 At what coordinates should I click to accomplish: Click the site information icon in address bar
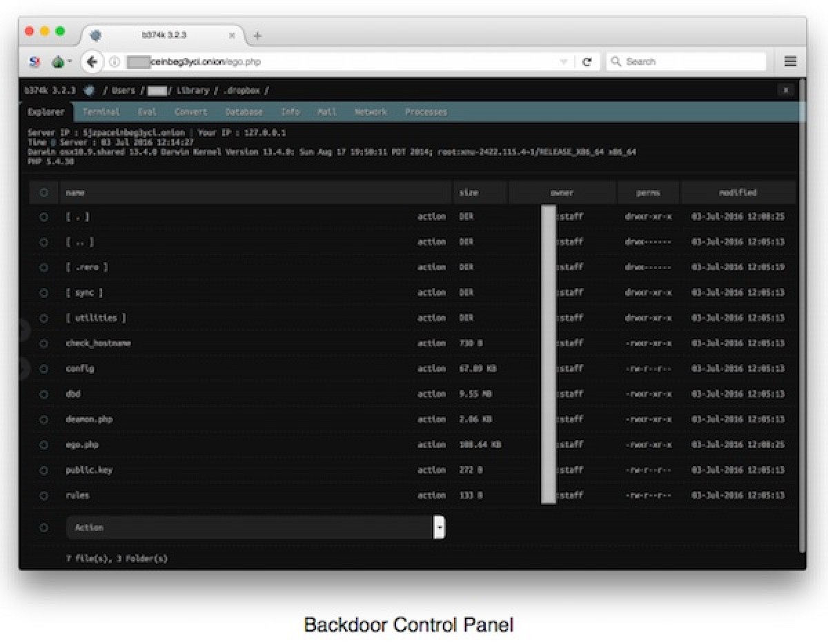click(113, 61)
